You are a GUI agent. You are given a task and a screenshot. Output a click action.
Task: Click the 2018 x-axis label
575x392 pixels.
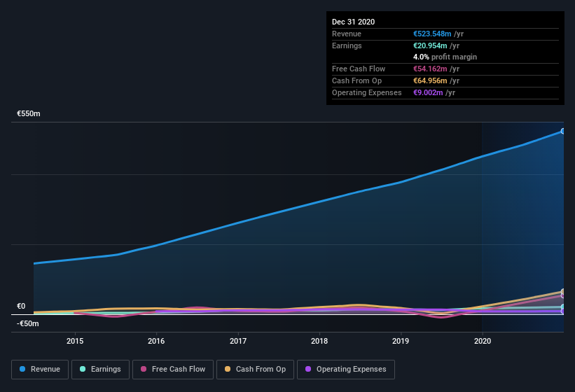[319, 341]
